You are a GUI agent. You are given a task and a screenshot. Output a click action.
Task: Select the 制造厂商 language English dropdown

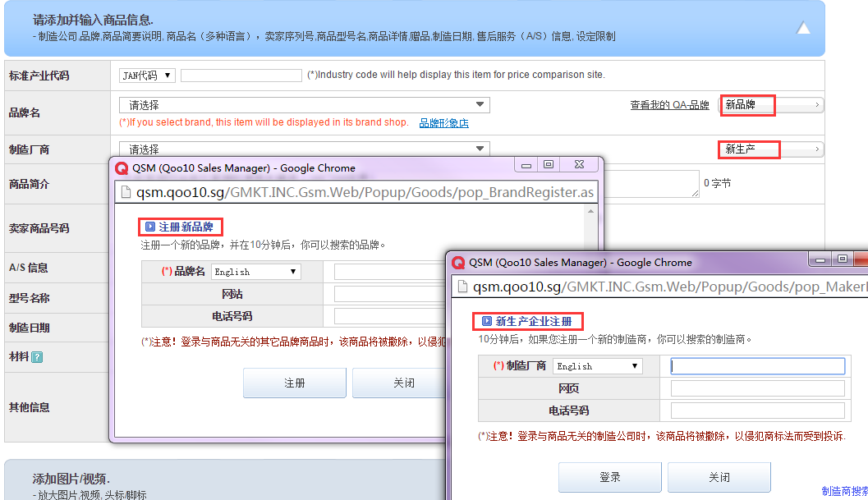(x=597, y=366)
